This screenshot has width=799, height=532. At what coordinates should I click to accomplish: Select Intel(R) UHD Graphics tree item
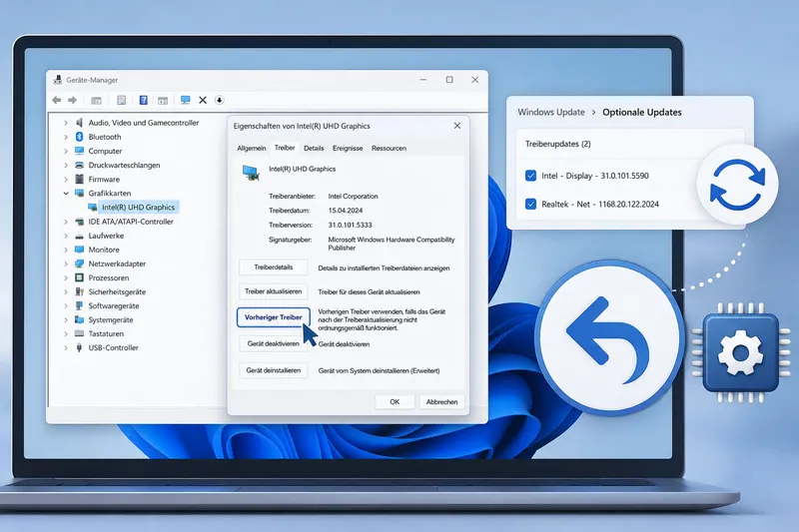click(138, 208)
